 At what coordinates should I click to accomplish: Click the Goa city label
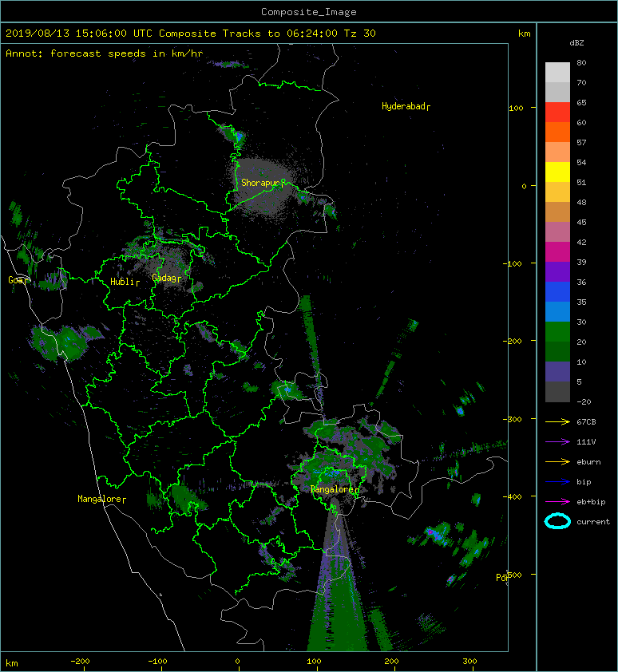18,280
